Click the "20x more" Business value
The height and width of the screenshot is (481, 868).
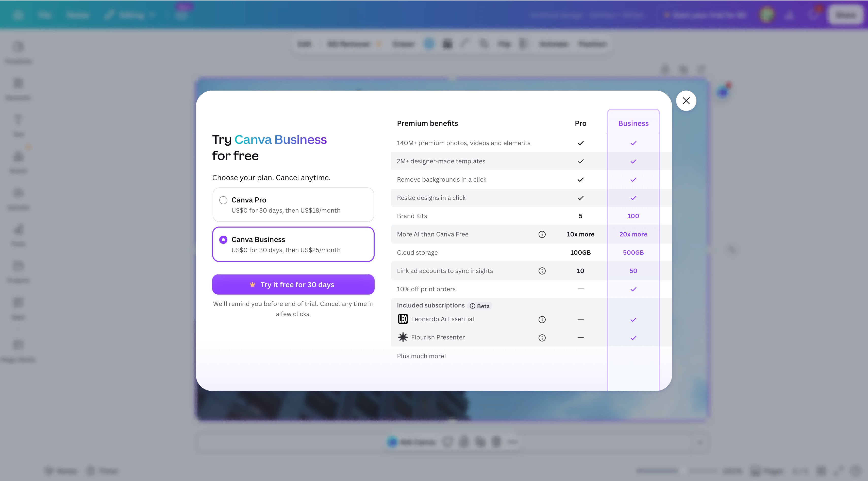click(x=633, y=234)
